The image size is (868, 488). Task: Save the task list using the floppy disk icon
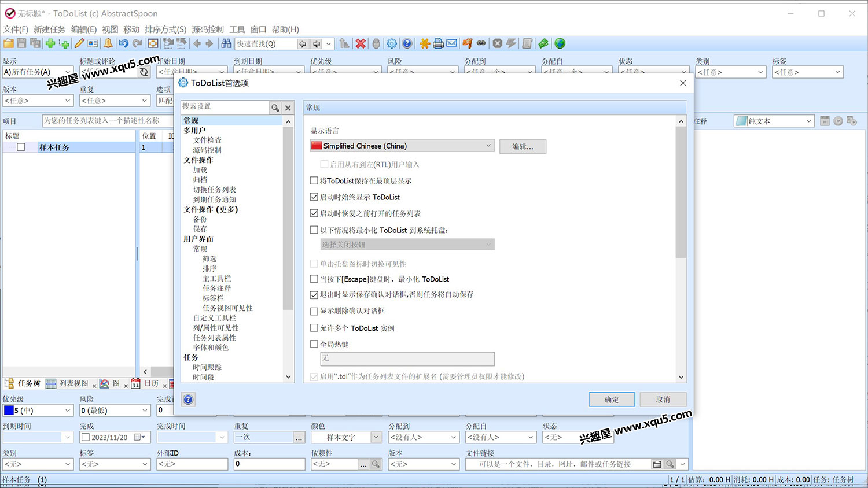pyautogui.click(x=21, y=43)
